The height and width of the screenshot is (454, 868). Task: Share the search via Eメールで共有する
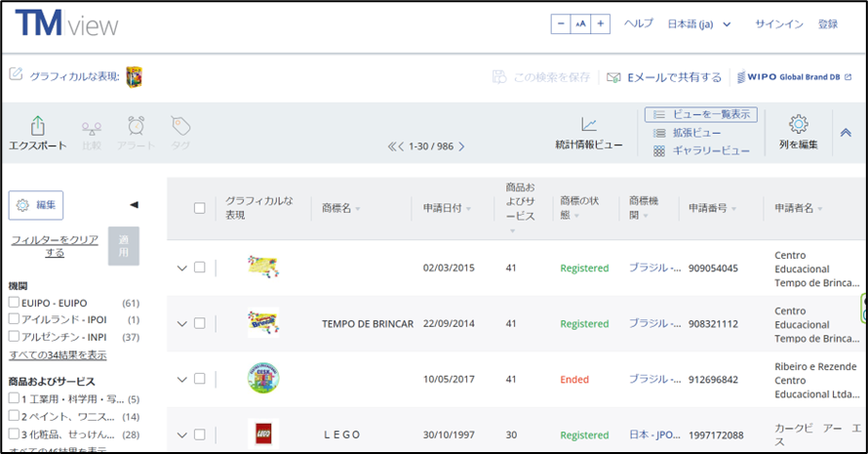(x=664, y=77)
